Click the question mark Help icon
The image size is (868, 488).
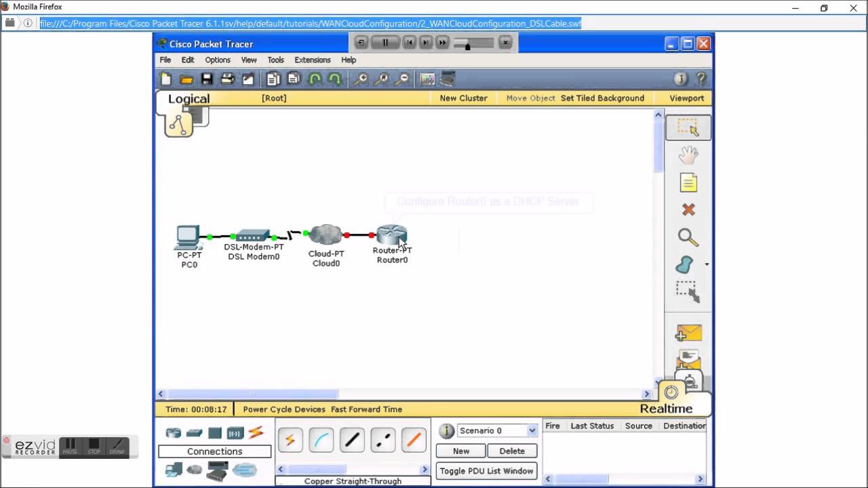click(x=701, y=79)
